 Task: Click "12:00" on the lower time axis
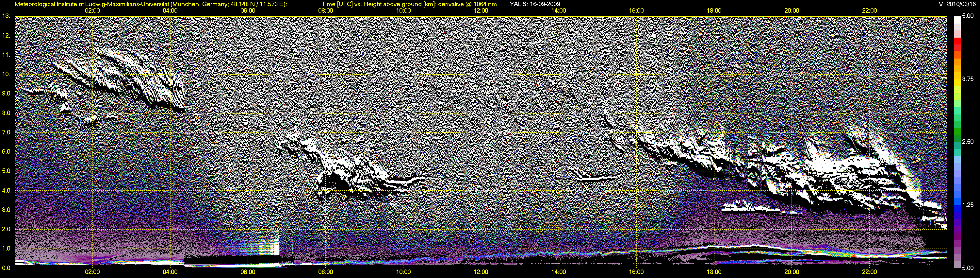tap(481, 272)
